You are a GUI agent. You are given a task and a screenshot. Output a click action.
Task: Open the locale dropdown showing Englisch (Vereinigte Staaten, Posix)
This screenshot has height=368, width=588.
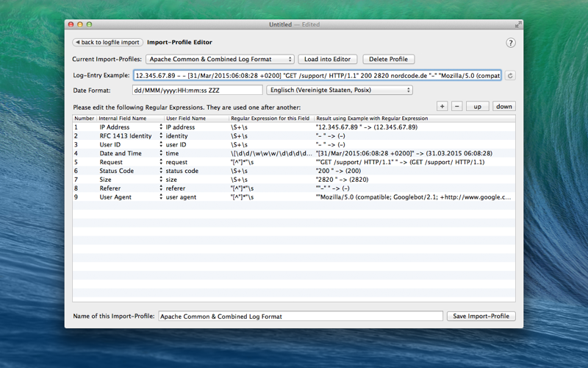pyautogui.click(x=340, y=90)
